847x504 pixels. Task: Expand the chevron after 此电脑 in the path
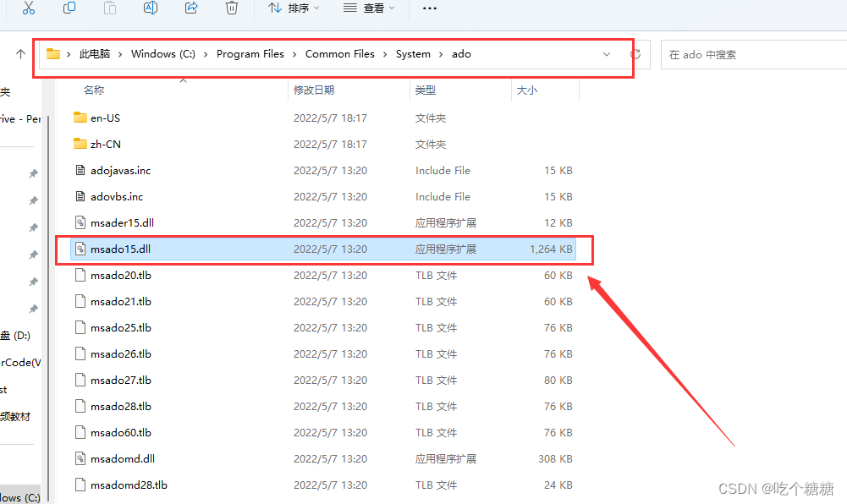point(120,54)
